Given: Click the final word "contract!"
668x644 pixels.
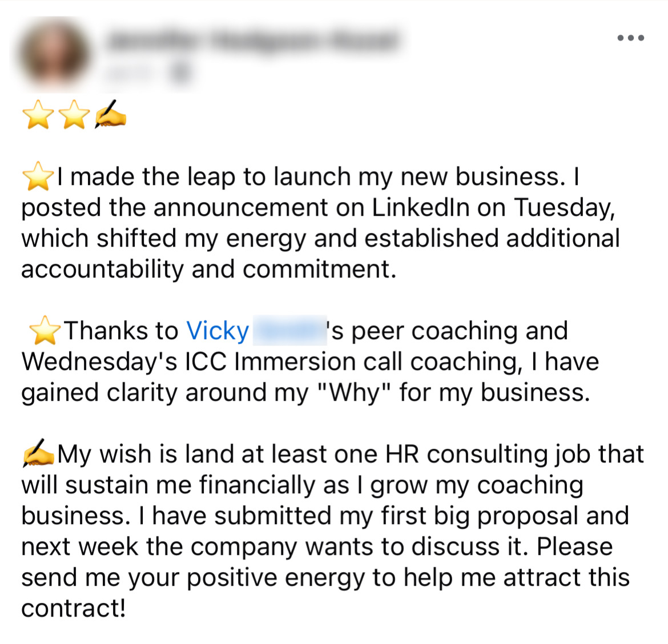Looking at the screenshot, I should (x=73, y=609).
